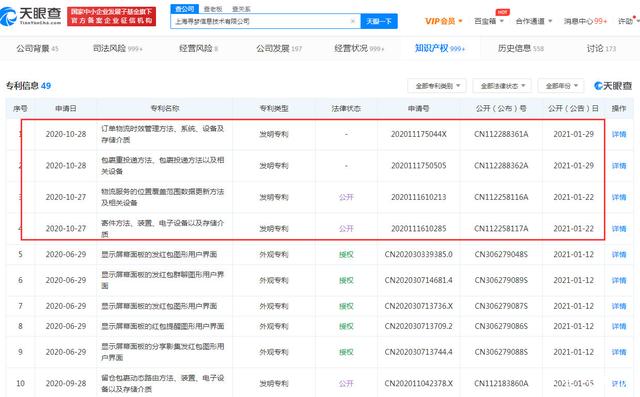Open the 公司背景 45 tab
This screenshot has height=397, width=640.
coord(37,49)
